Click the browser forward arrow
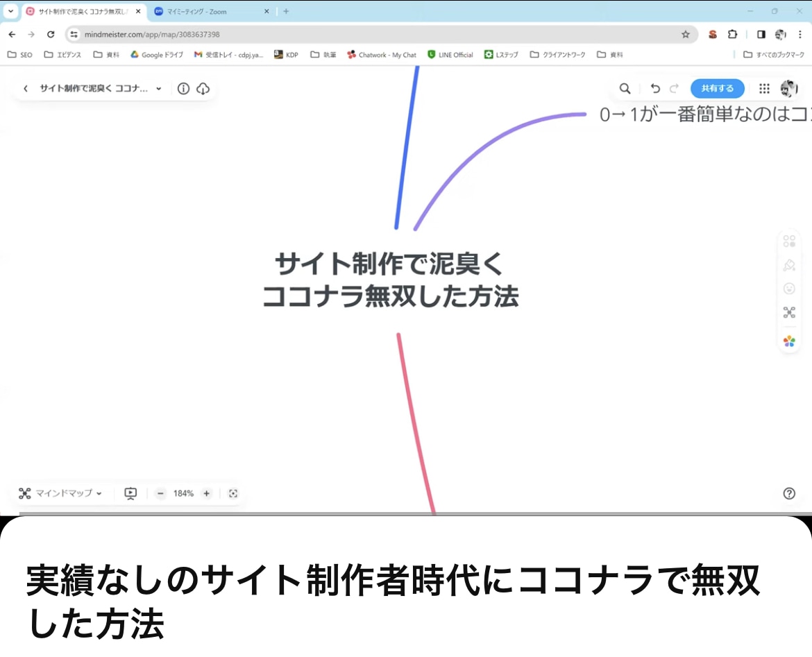812x657 pixels. coord(31,34)
